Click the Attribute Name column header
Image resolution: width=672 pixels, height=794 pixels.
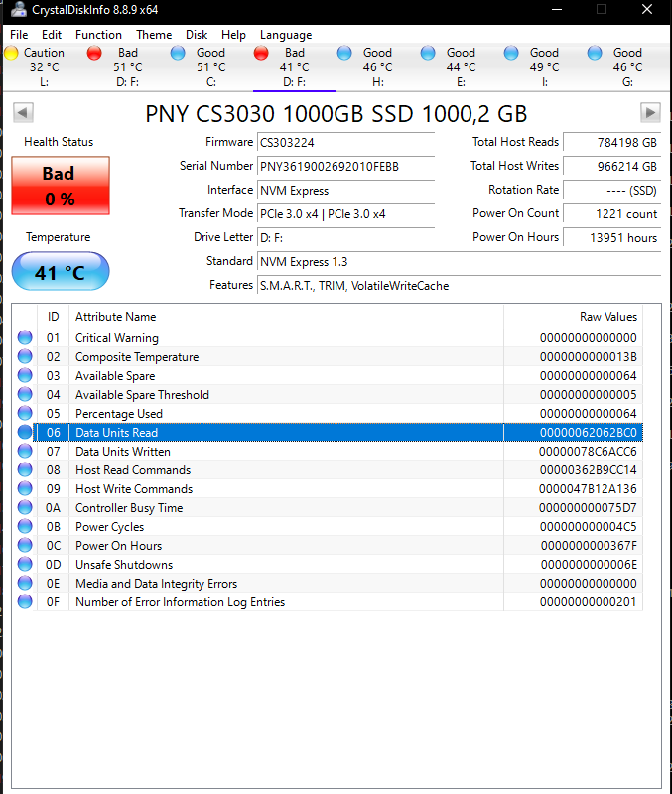[x=286, y=317]
